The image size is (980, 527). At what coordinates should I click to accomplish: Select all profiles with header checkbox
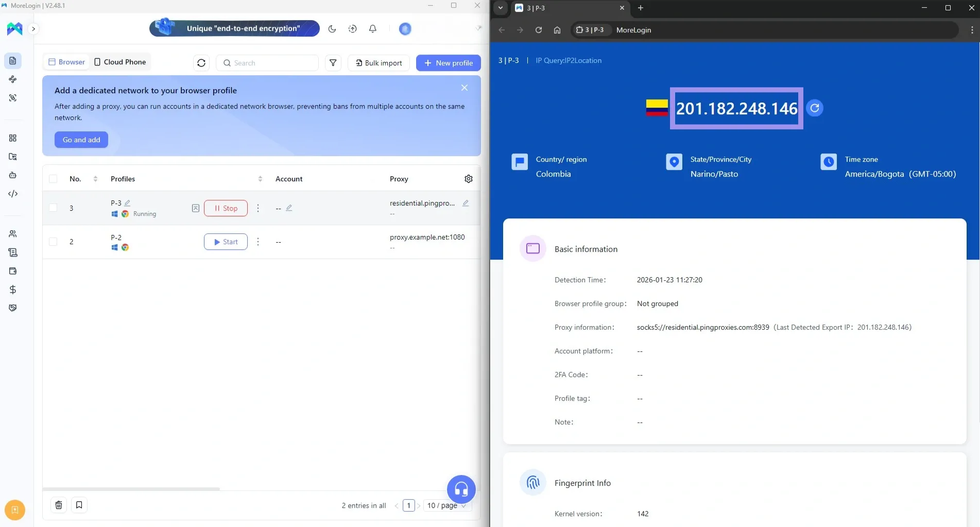point(53,179)
